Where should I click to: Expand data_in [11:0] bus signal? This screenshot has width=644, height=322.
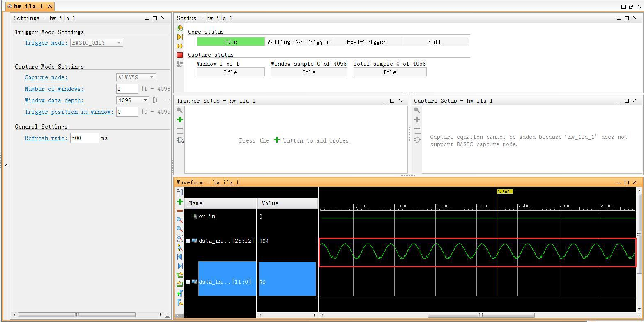(x=188, y=282)
